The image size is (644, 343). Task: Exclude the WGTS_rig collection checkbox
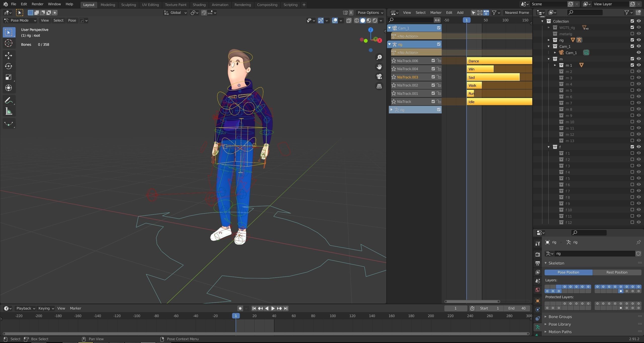click(x=632, y=27)
